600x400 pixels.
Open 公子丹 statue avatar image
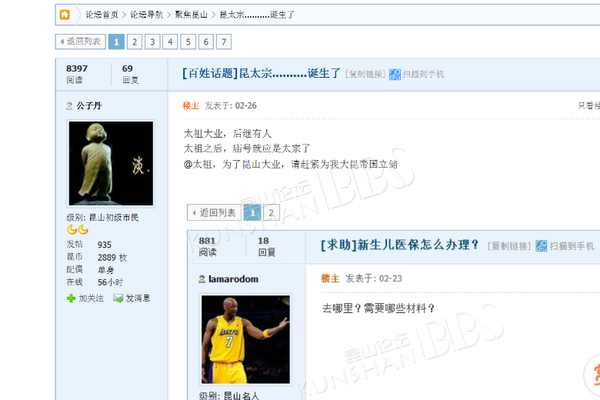(111, 163)
